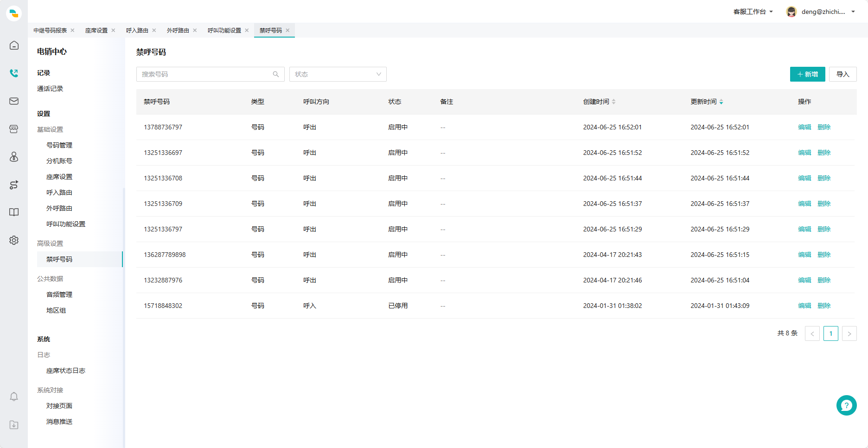Image resolution: width=868 pixels, height=448 pixels.
Task: Close the 中继号码报表 tab
Action: pyautogui.click(x=72, y=30)
